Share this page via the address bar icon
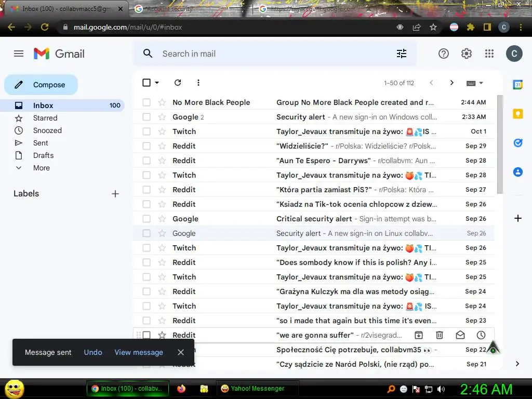 (417, 27)
